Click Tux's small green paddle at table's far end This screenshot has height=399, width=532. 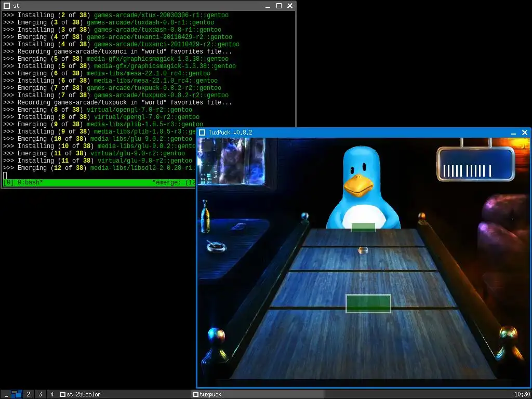363,228
